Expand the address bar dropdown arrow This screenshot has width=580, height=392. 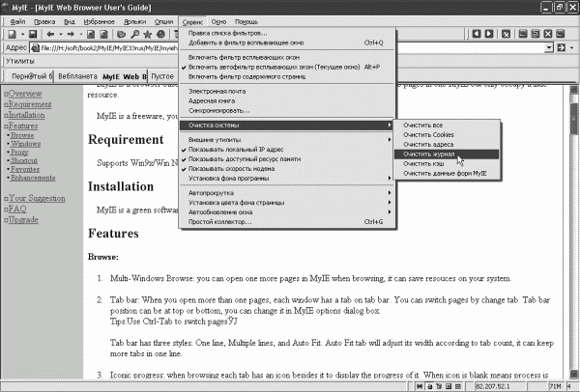(x=549, y=47)
